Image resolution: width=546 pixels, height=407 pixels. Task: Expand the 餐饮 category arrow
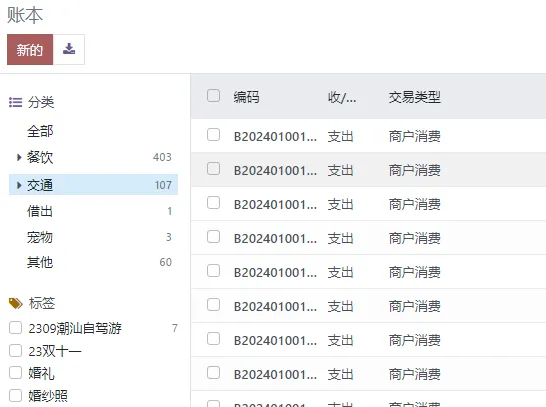(x=19, y=157)
